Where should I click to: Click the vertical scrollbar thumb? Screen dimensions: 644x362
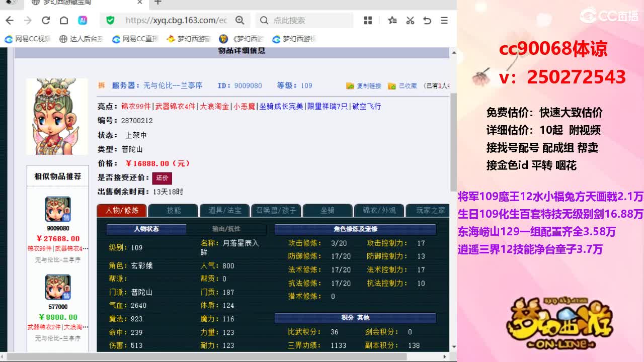tap(453, 142)
